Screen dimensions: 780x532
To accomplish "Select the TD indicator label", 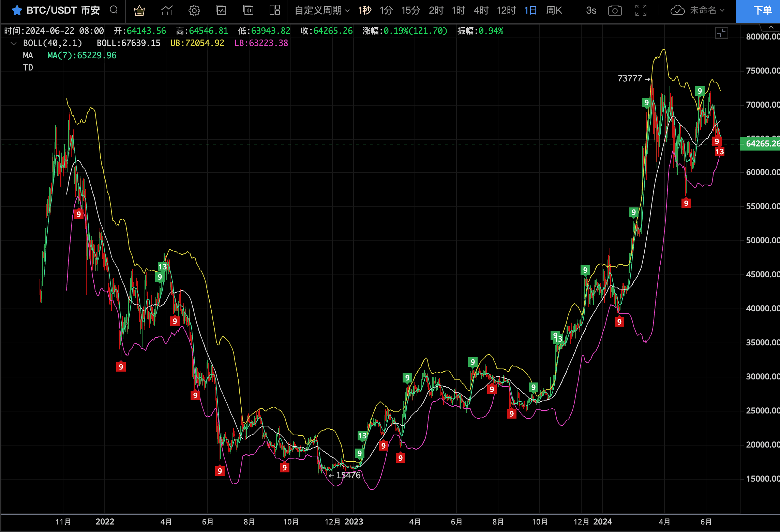I will pos(28,67).
